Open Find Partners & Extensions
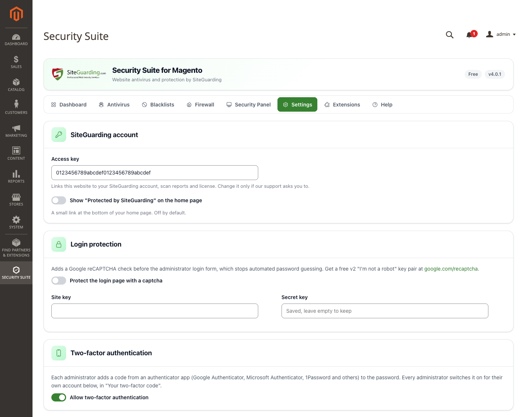The width and height of the screenshot is (532, 417). 16,248
